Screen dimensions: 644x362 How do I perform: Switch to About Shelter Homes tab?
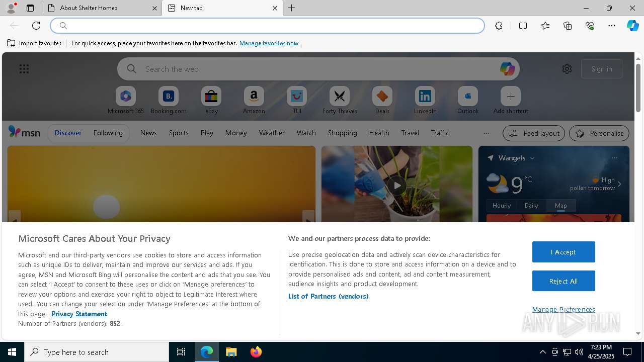point(102,8)
